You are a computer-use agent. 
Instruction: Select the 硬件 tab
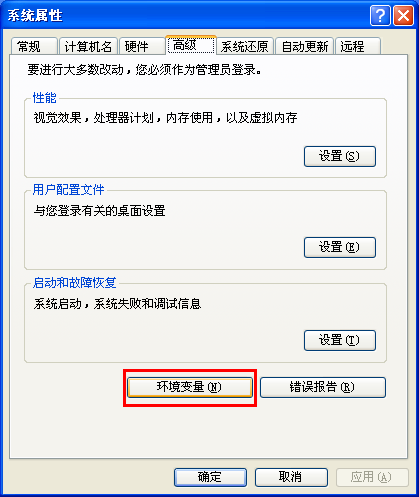point(142,46)
